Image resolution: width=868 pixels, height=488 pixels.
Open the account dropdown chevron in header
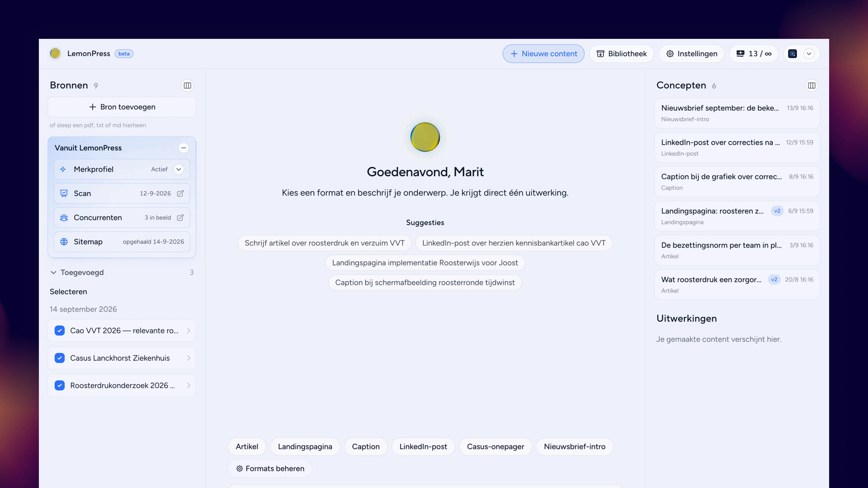pyautogui.click(x=809, y=54)
